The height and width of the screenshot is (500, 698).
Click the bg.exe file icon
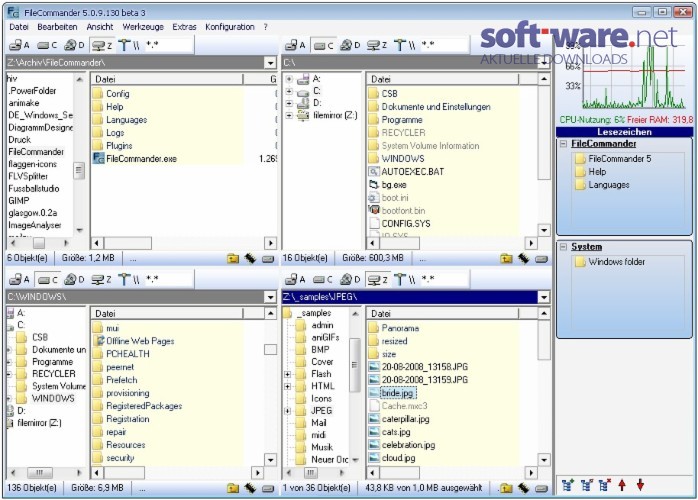click(374, 184)
